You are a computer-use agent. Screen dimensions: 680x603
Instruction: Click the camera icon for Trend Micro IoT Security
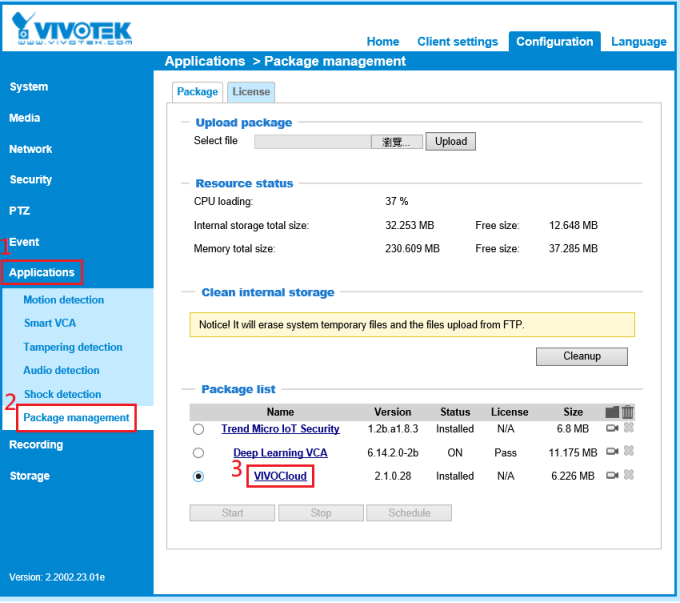pyautogui.click(x=612, y=429)
